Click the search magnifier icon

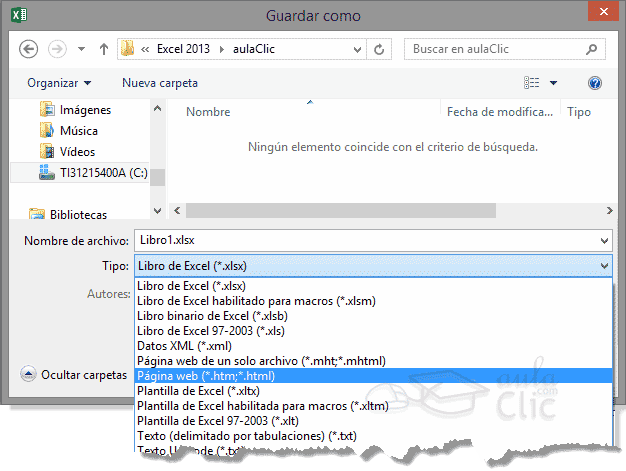[x=594, y=48]
